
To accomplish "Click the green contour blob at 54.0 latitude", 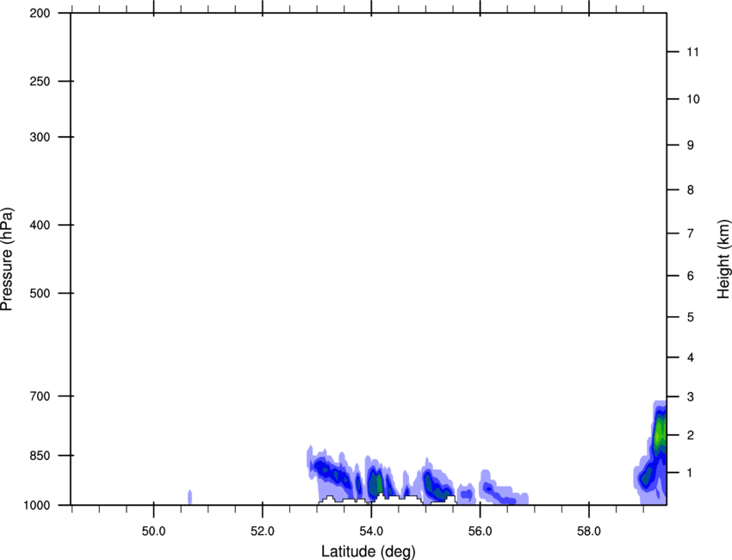I will tap(375, 484).
